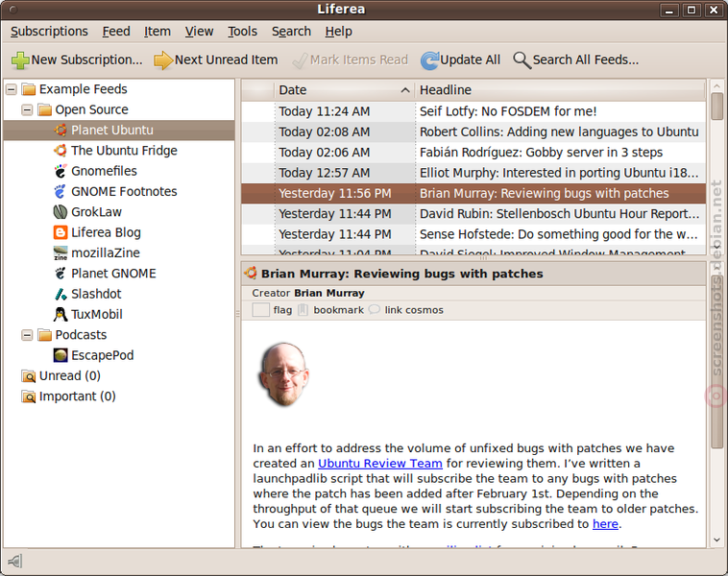728x576 pixels.
Task: Click the Update All refresh icon
Action: point(429,60)
